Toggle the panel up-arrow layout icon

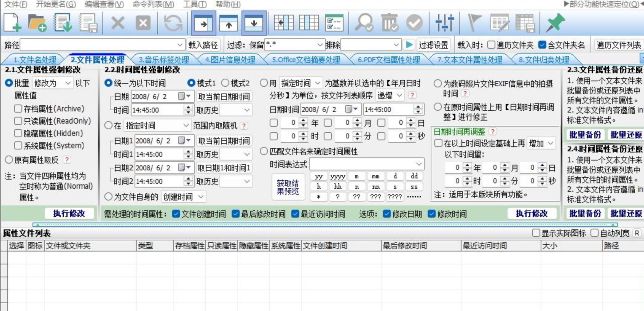pos(228,23)
